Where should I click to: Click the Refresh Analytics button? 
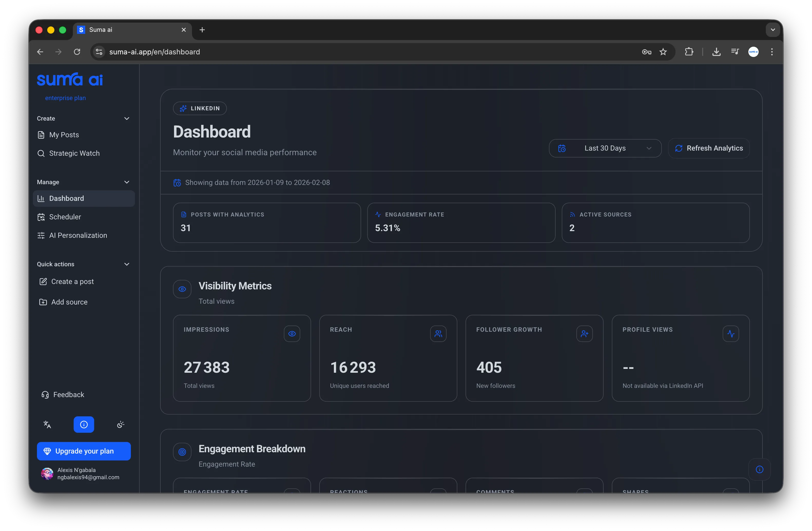pyautogui.click(x=709, y=148)
